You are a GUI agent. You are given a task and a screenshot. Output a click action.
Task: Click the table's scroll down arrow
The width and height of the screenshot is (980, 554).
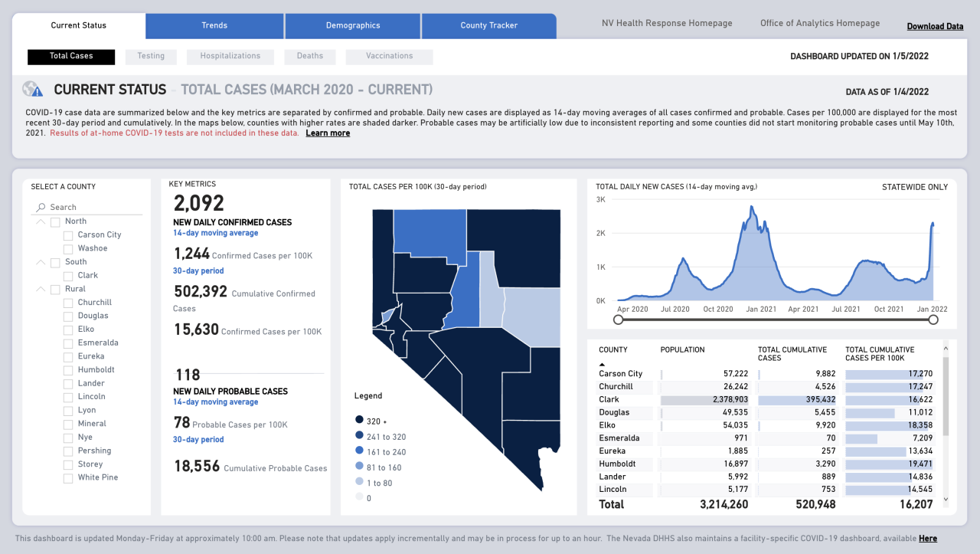[945, 499]
